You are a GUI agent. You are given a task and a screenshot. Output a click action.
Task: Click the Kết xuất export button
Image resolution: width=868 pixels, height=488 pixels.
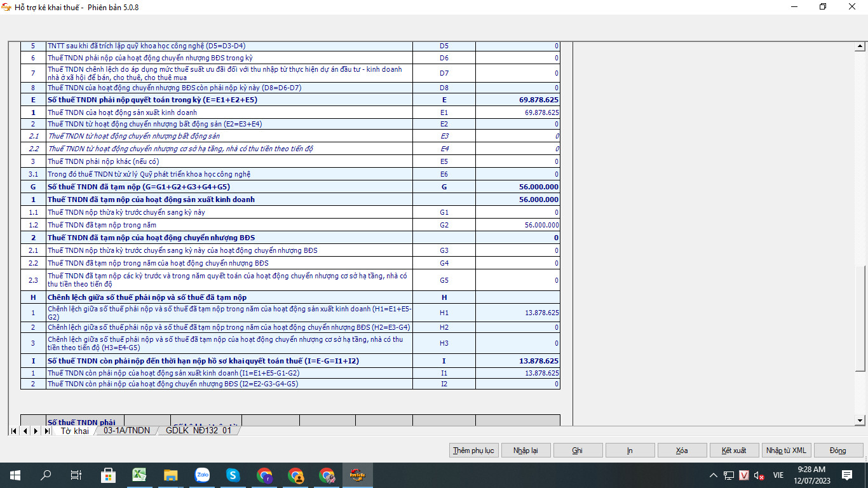click(734, 451)
